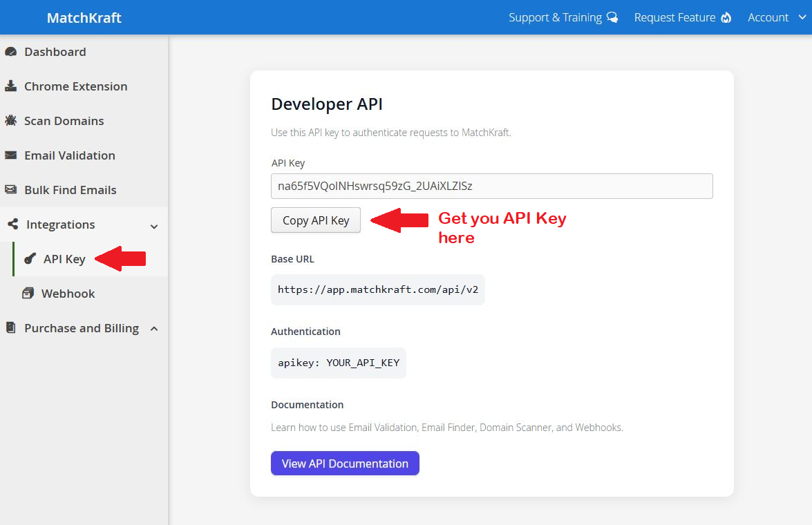Open the Dashboard menu item
The height and width of the screenshot is (525, 812).
tap(55, 52)
